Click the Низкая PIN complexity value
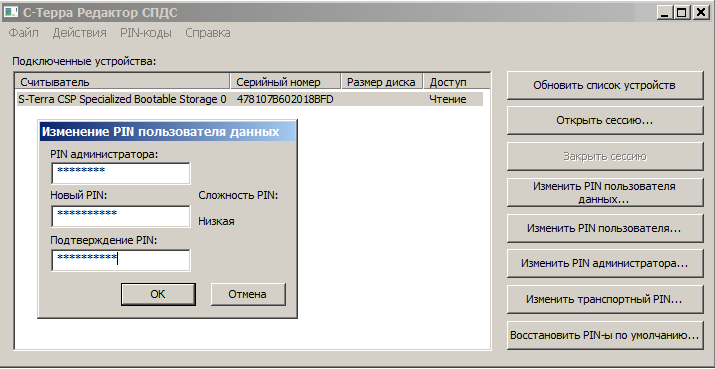The height and width of the screenshot is (369, 715). pos(216,222)
